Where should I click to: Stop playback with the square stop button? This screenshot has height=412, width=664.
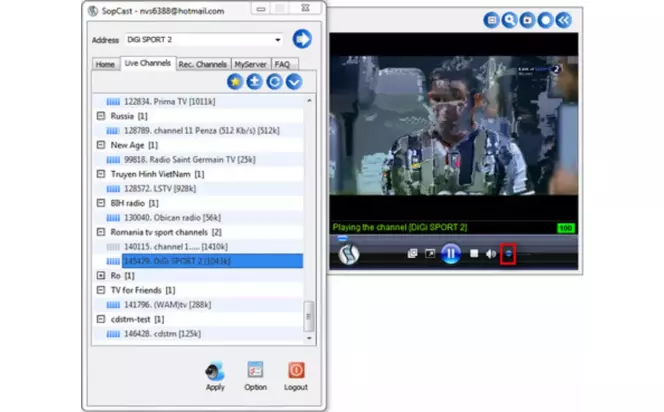point(474,253)
